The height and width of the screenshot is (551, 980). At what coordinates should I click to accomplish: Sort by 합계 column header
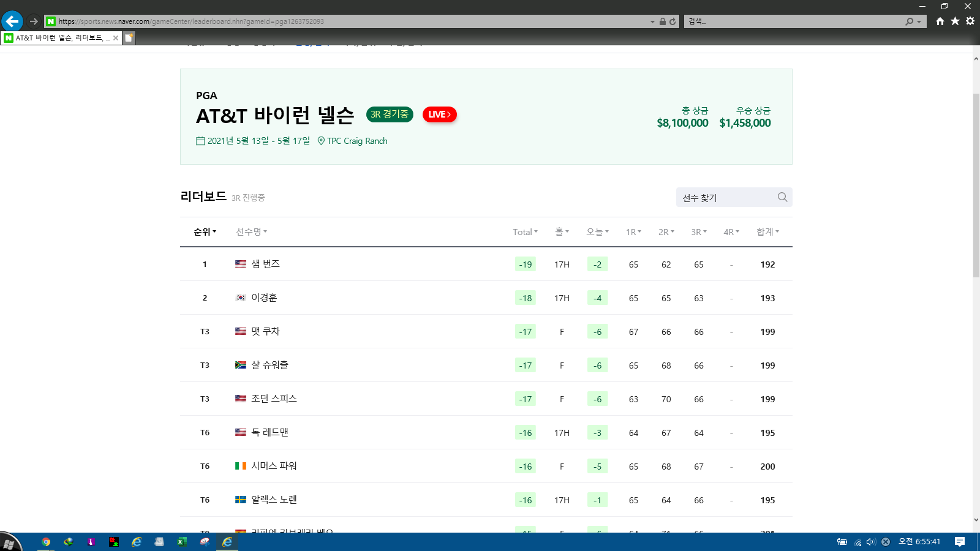point(768,232)
